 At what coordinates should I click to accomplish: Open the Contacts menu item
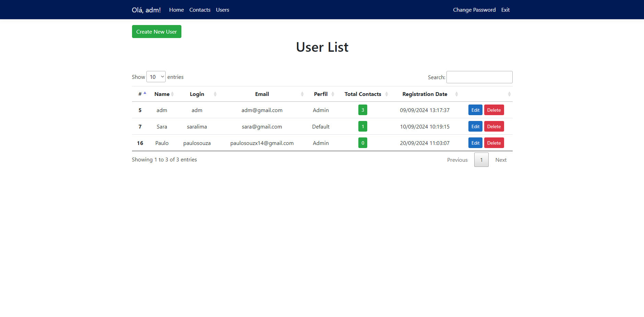(x=200, y=10)
